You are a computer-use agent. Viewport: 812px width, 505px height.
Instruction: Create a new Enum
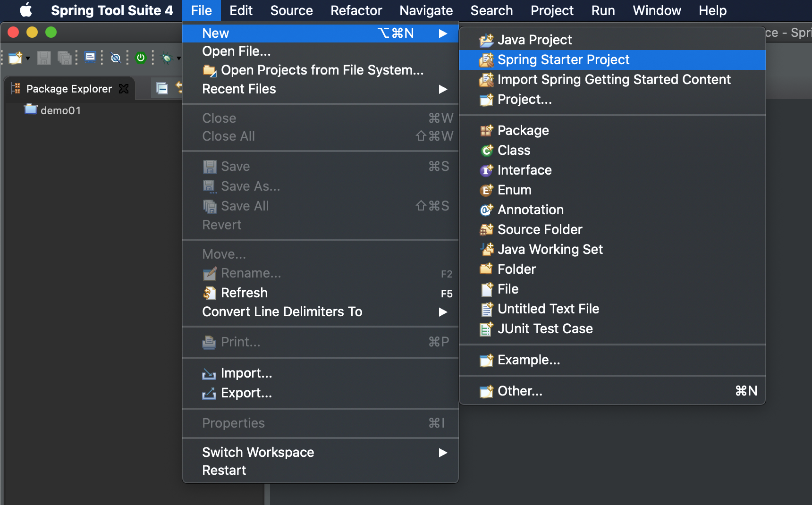[612, 190]
